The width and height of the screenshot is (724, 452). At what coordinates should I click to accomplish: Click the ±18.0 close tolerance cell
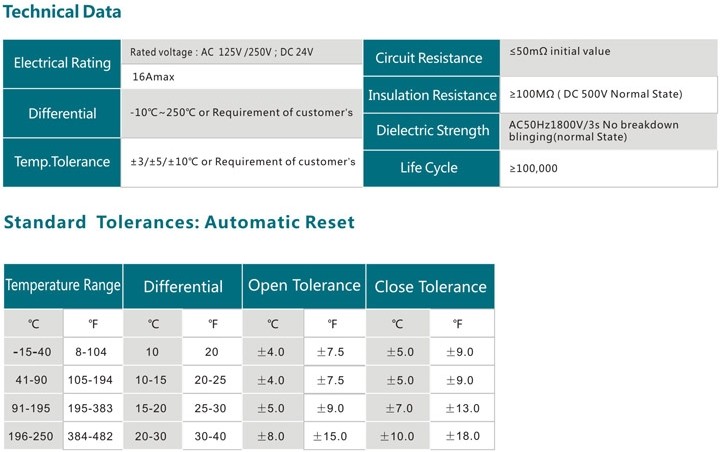point(457,436)
